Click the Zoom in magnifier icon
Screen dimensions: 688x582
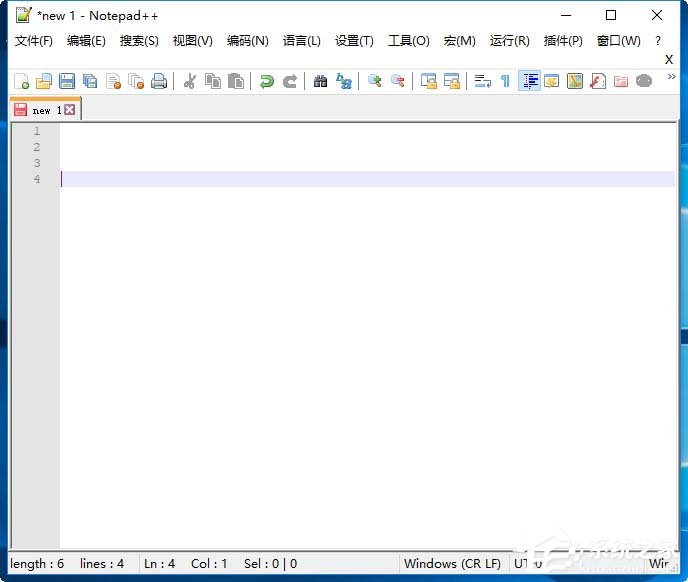coord(375,81)
